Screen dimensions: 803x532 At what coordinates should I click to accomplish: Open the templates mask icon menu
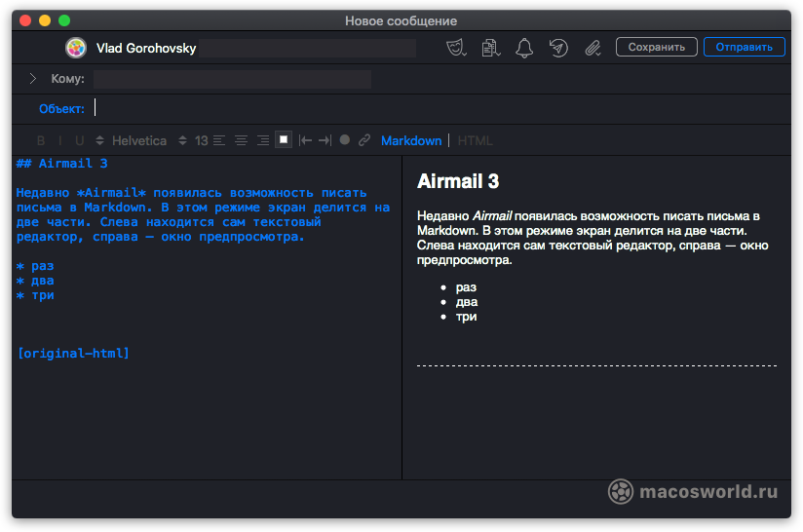pos(456,48)
